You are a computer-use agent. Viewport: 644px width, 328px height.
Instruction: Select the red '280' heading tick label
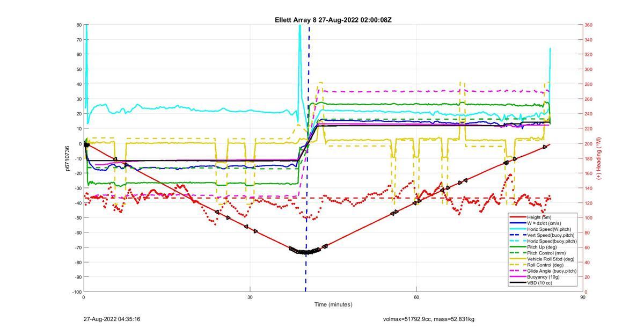coord(588,84)
